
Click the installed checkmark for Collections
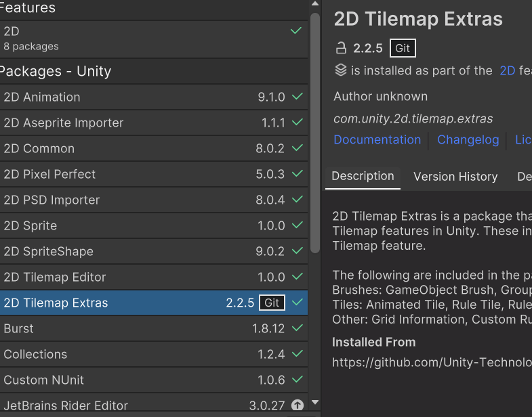pyautogui.click(x=298, y=353)
